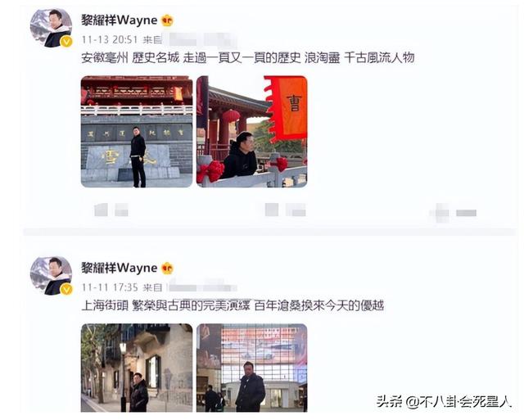This screenshot has height=420, width=524.
Task: Click blurred comment icon under first post
Action: click(272, 210)
